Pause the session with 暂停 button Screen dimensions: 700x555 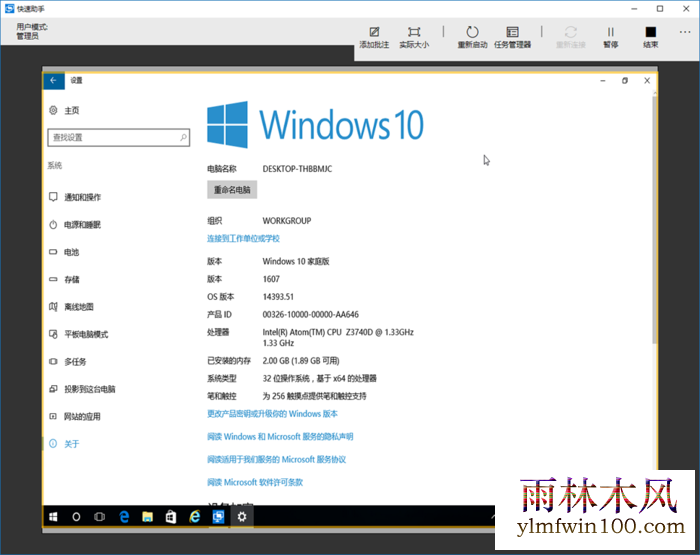(x=610, y=37)
